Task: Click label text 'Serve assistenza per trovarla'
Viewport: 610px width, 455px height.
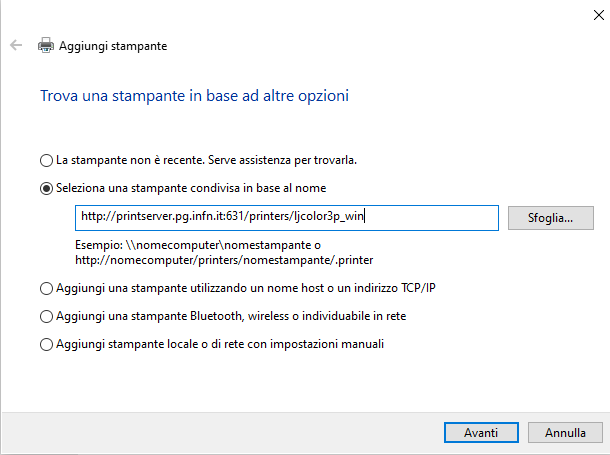Action: click(x=282, y=160)
